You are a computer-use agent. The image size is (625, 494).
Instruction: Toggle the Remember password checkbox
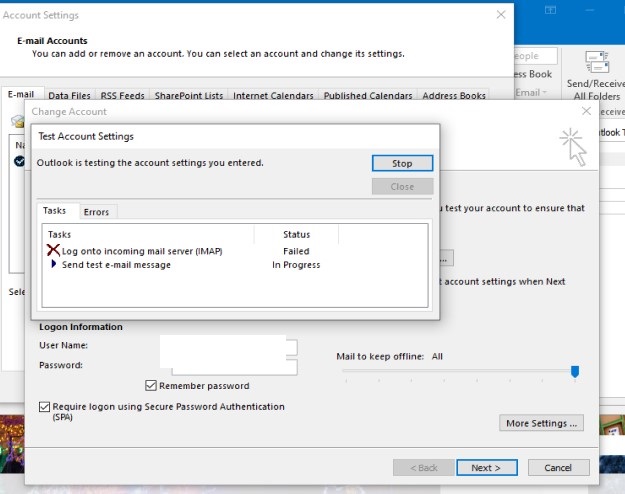point(151,386)
